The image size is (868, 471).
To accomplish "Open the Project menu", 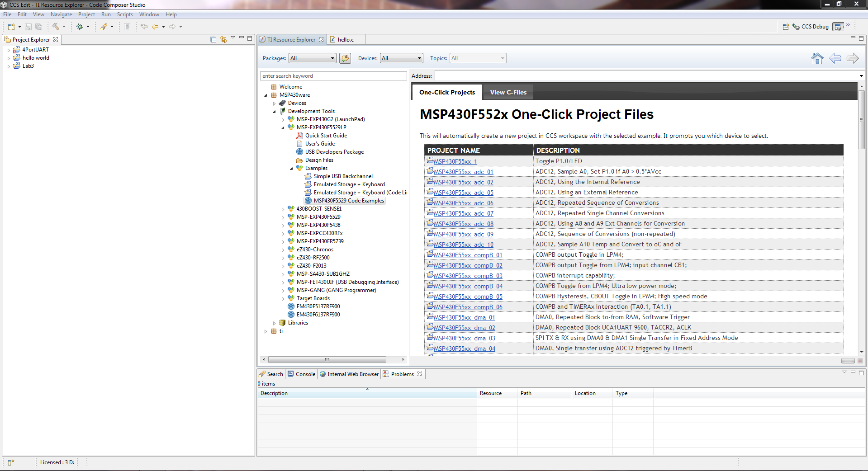I will point(86,14).
